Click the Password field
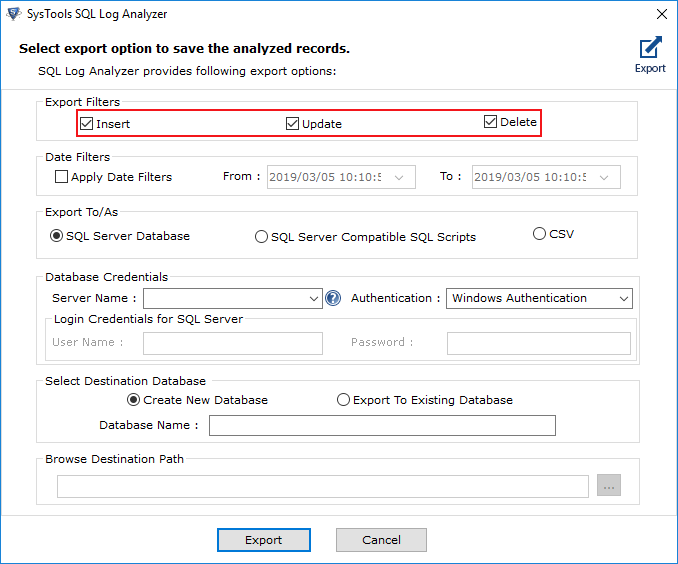This screenshot has height=564, width=678. coord(539,343)
